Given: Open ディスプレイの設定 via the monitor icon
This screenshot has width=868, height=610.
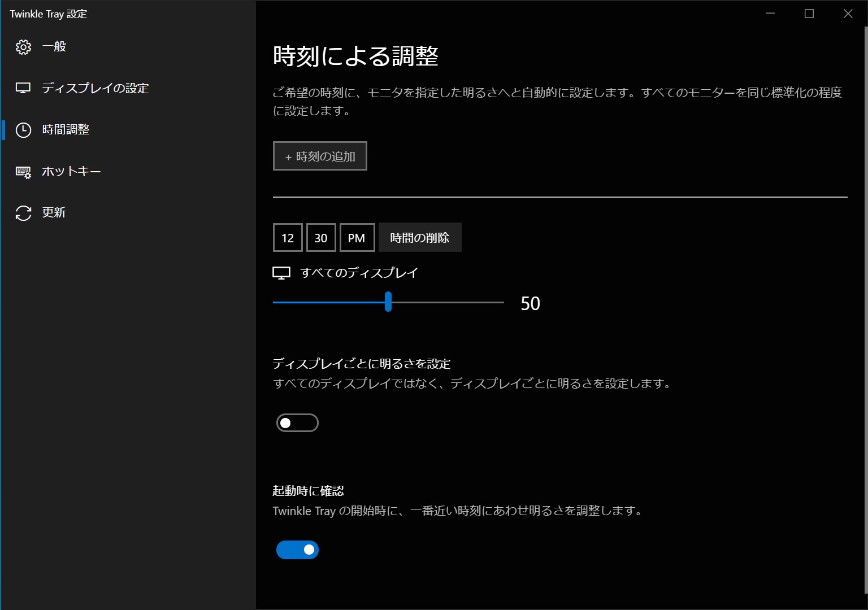Looking at the screenshot, I should coord(23,88).
